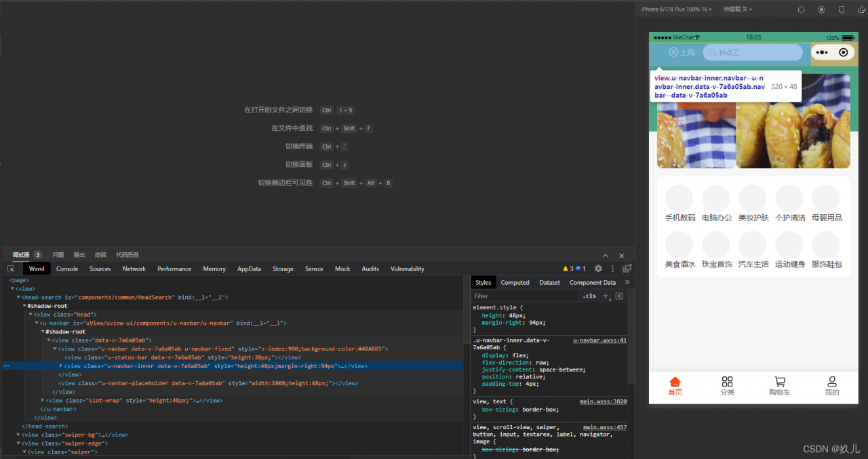Open the u-navbar.wxss:41 source link
Image resolution: width=868 pixels, height=459 pixels.
point(599,340)
